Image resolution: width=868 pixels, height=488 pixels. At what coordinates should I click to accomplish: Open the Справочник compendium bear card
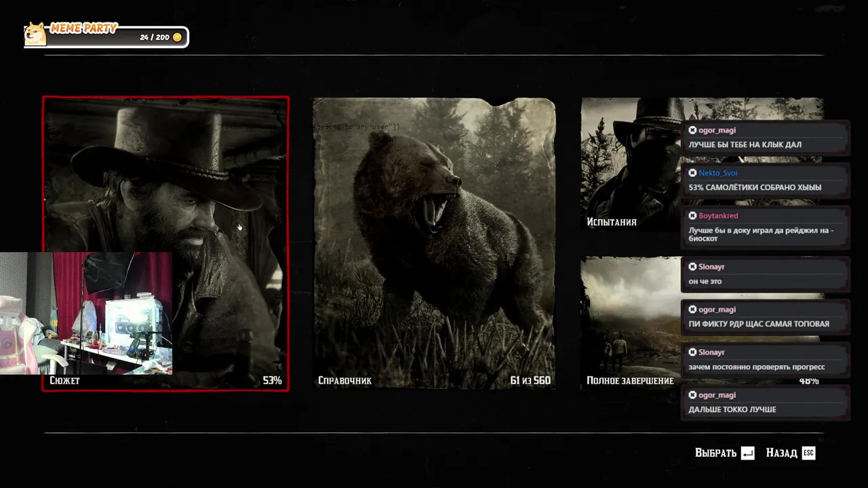(434, 243)
